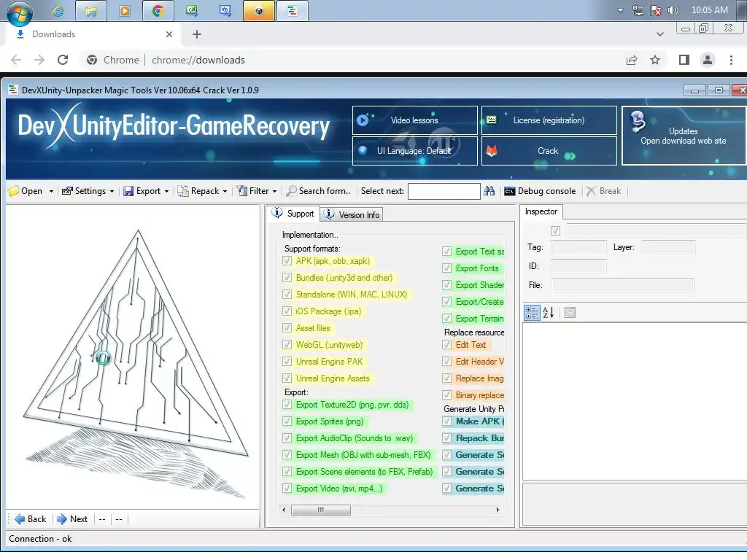
Task: Click the Crack button
Action: (x=549, y=151)
